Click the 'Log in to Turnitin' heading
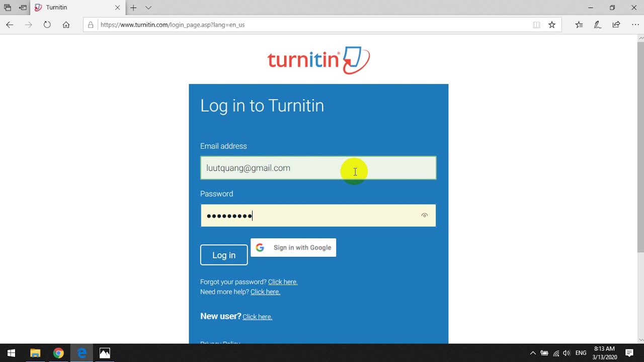The image size is (644, 362). [x=262, y=106]
